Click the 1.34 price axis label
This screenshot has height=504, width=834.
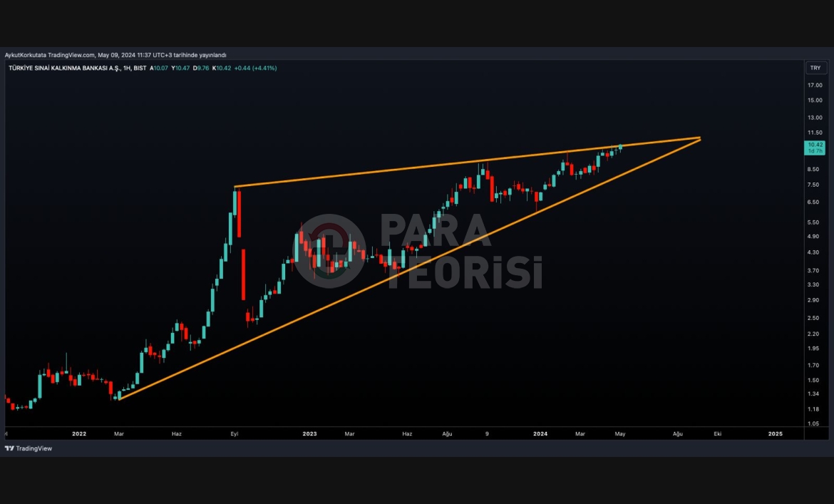click(x=813, y=394)
